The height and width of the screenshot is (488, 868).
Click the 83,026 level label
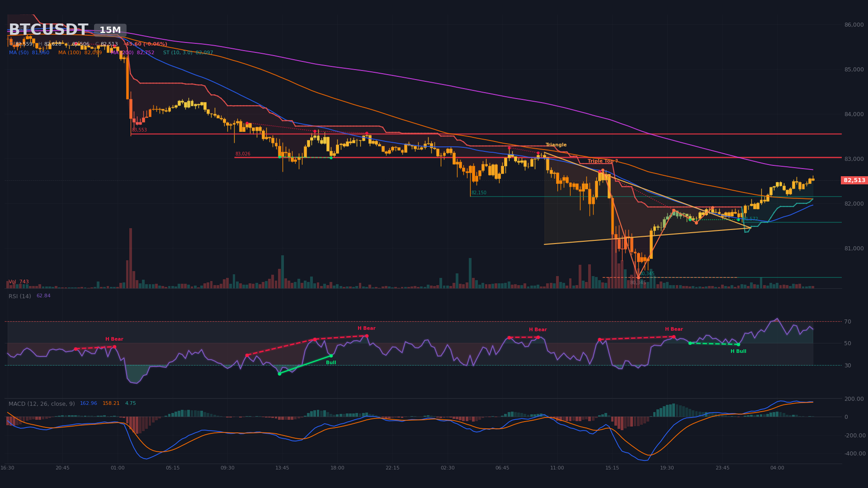pos(242,154)
